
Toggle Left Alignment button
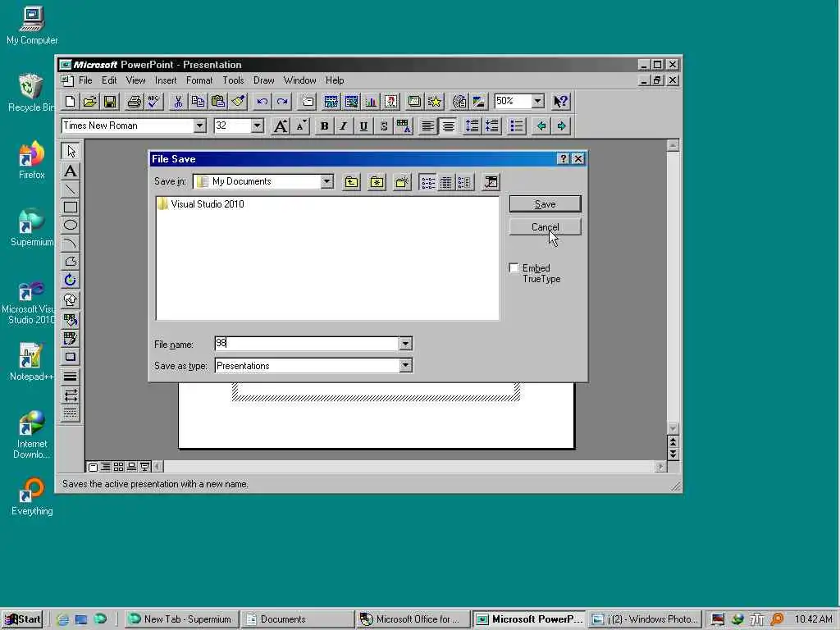click(427, 126)
